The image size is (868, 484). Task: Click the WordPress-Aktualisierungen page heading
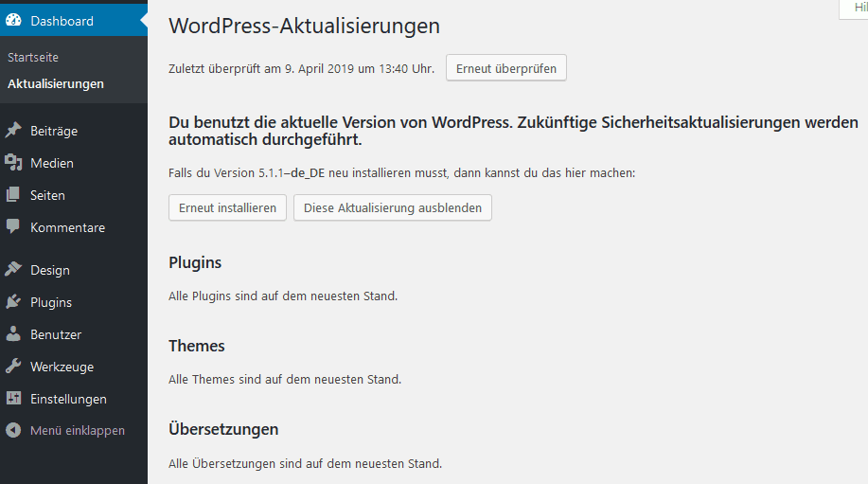[304, 26]
